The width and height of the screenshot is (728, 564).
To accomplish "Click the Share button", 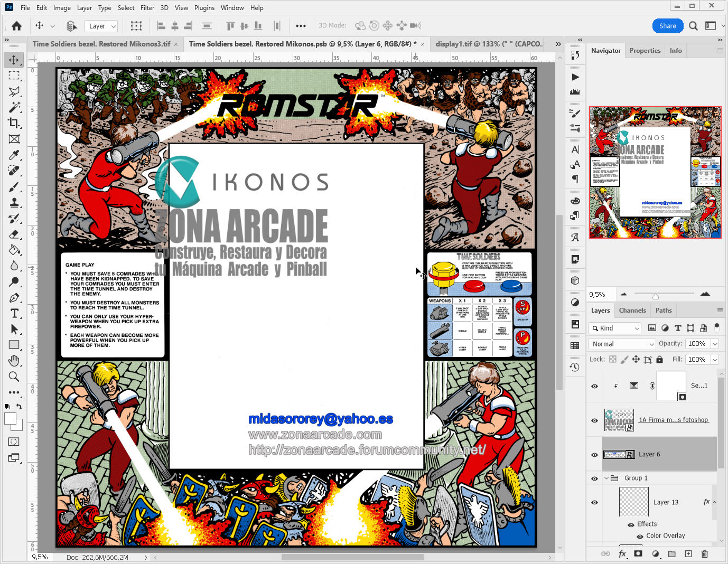I will click(x=667, y=26).
